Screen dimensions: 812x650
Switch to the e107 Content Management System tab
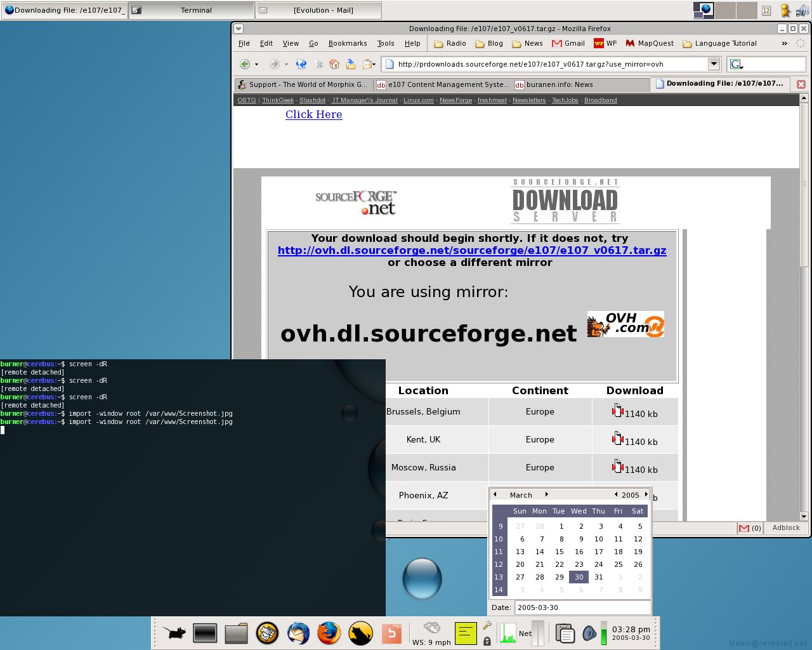(x=443, y=84)
